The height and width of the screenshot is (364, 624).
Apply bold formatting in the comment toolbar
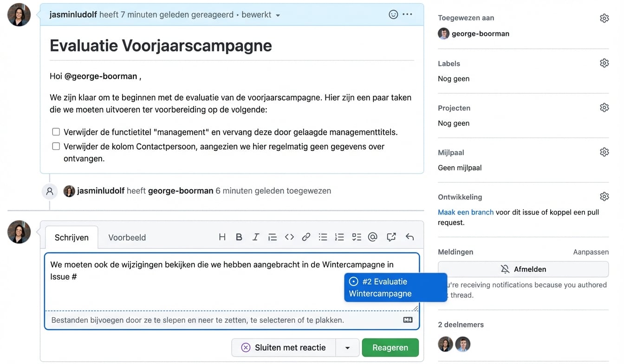[x=239, y=237]
